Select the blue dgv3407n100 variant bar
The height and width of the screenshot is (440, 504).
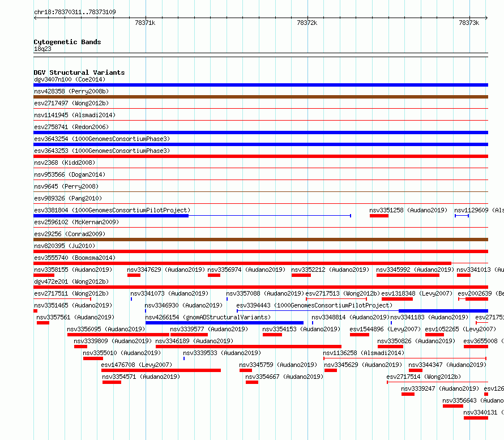click(260, 85)
